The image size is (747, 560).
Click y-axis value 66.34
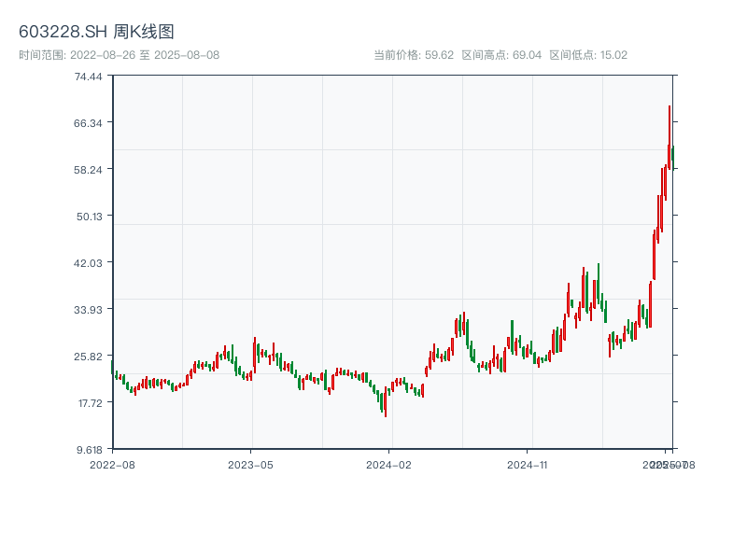(x=88, y=123)
